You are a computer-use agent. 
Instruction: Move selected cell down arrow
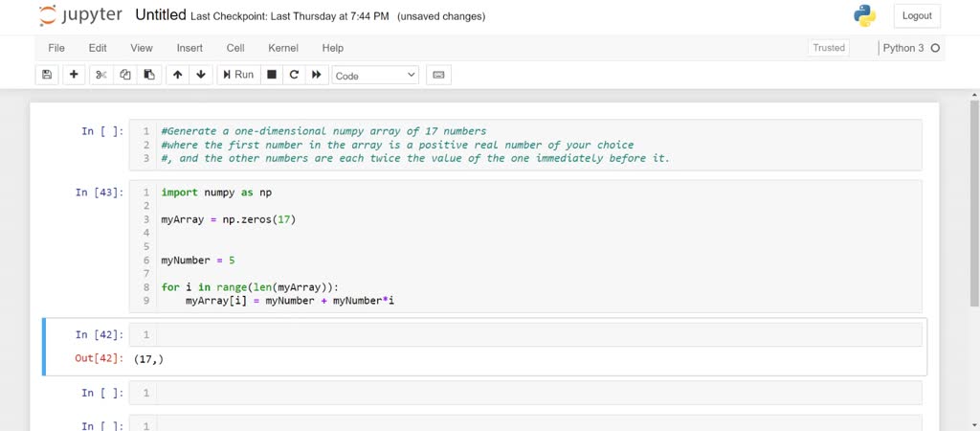[201, 75]
